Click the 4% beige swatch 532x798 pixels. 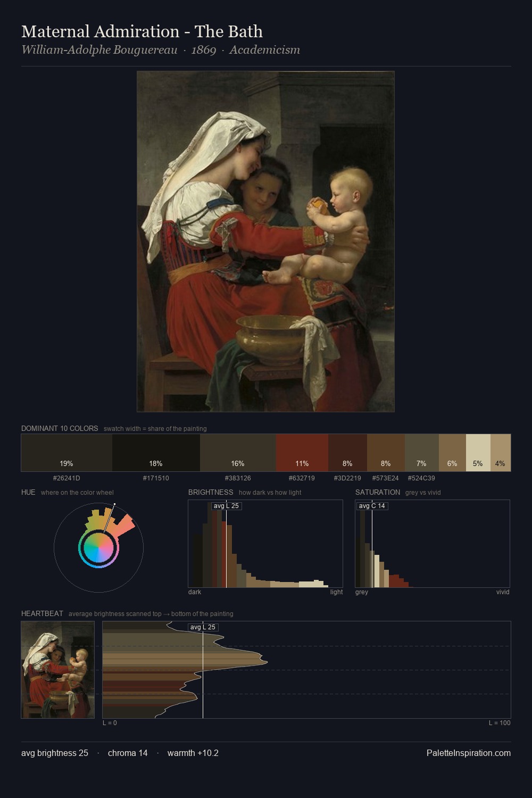501,453
